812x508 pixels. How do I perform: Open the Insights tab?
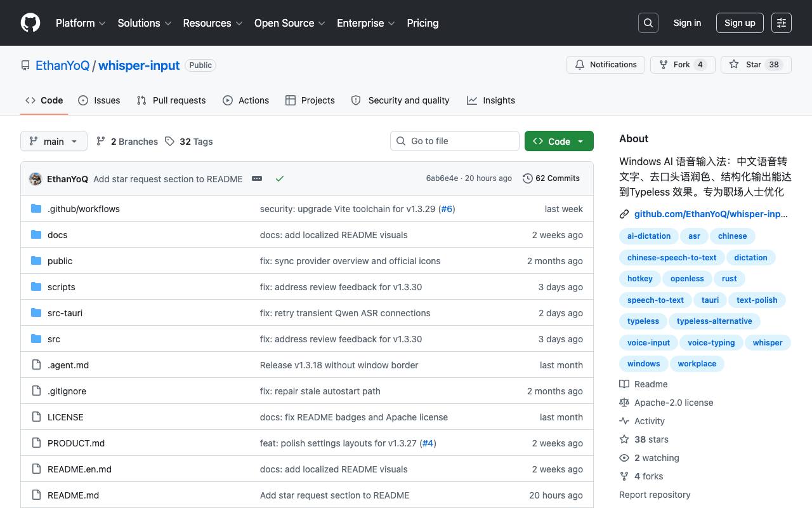[491, 100]
